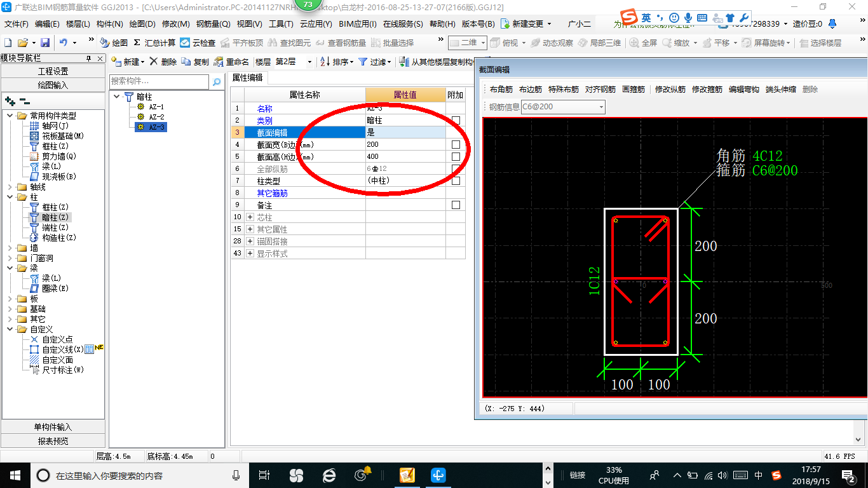Click the taskbar search box
This screenshot has width=868, height=488.
[x=140, y=475]
